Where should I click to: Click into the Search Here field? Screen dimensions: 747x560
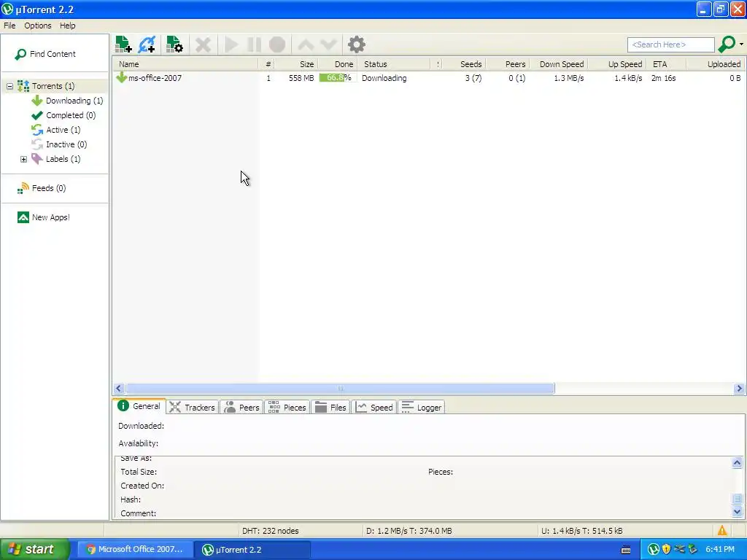pos(671,44)
